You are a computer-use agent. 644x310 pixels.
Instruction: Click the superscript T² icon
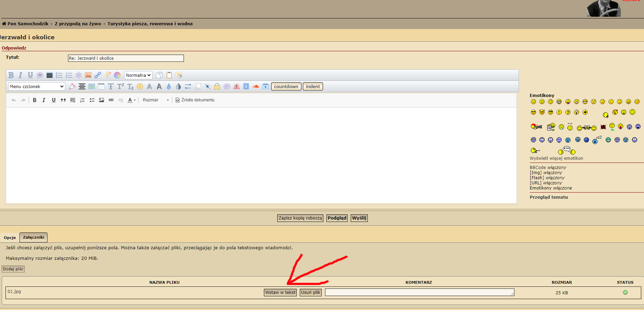click(121, 86)
